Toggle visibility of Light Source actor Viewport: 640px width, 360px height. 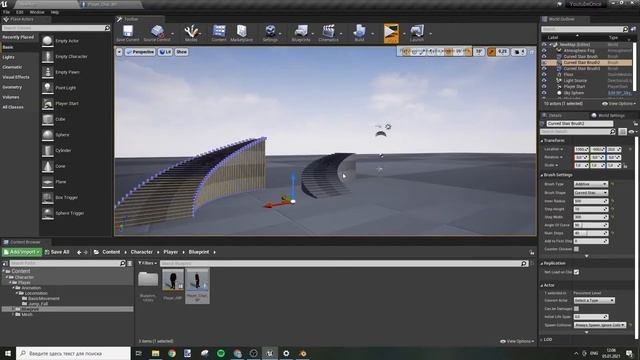coord(544,81)
